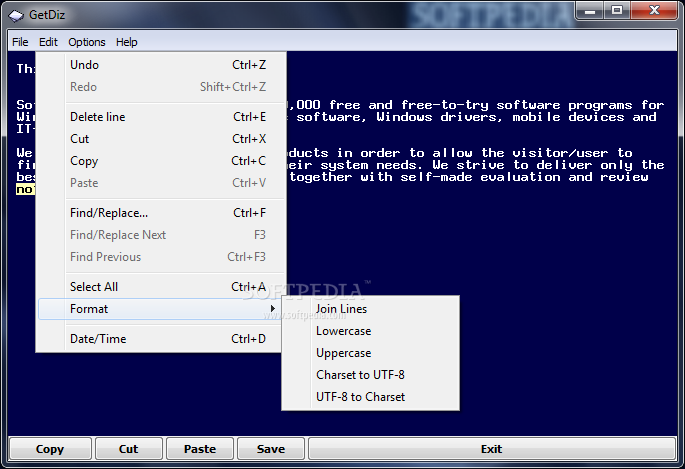
Task: Click the Paste button at bottom
Action: click(x=200, y=449)
